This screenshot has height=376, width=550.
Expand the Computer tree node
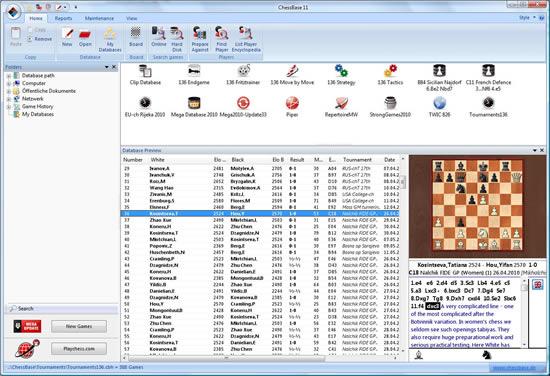[9, 83]
